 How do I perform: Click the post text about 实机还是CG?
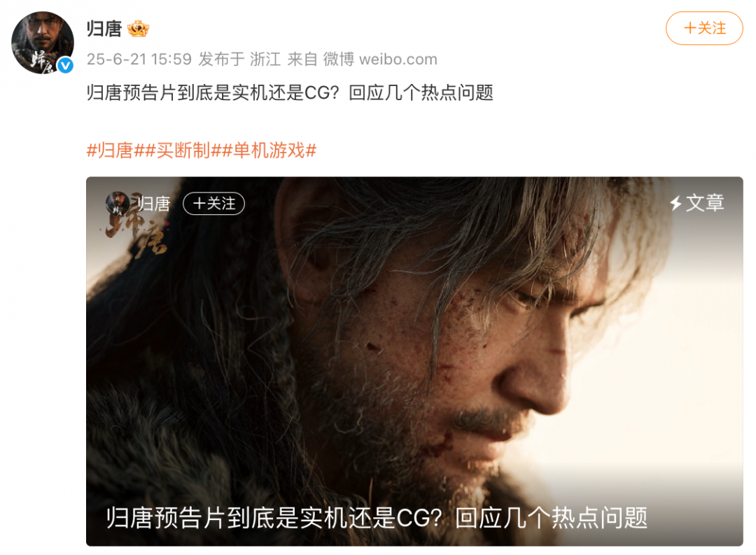point(290,92)
